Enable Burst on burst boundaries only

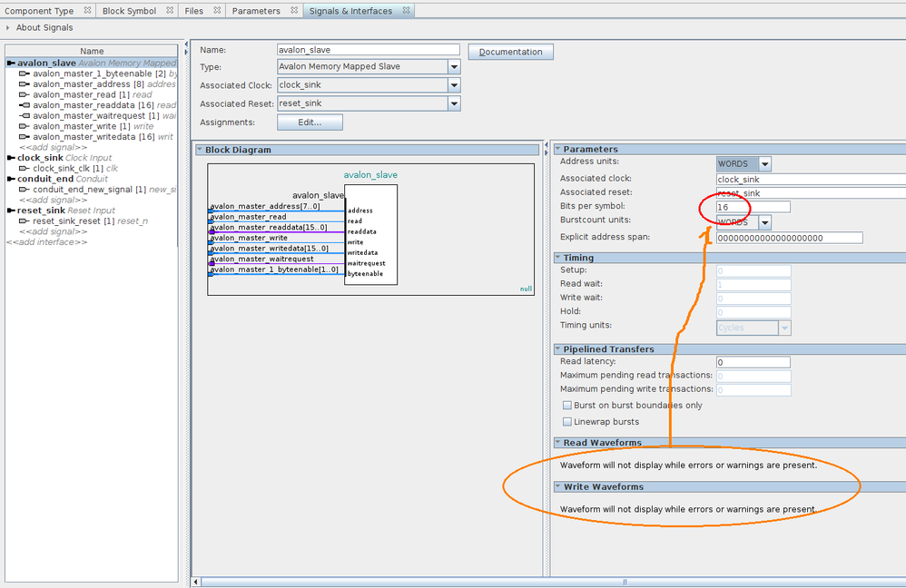pos(567,406)
